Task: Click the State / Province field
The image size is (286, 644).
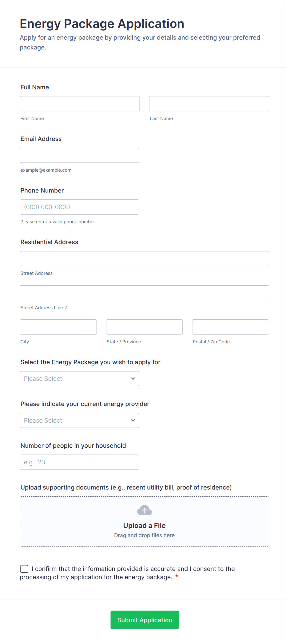Action: pos(144,327)
